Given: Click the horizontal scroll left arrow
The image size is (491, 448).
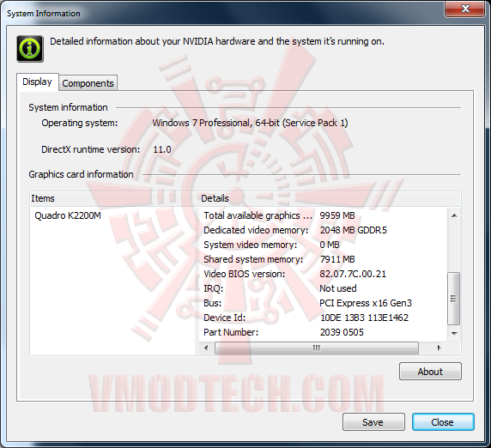Looking at the screenshot, I should click(206, 348).
